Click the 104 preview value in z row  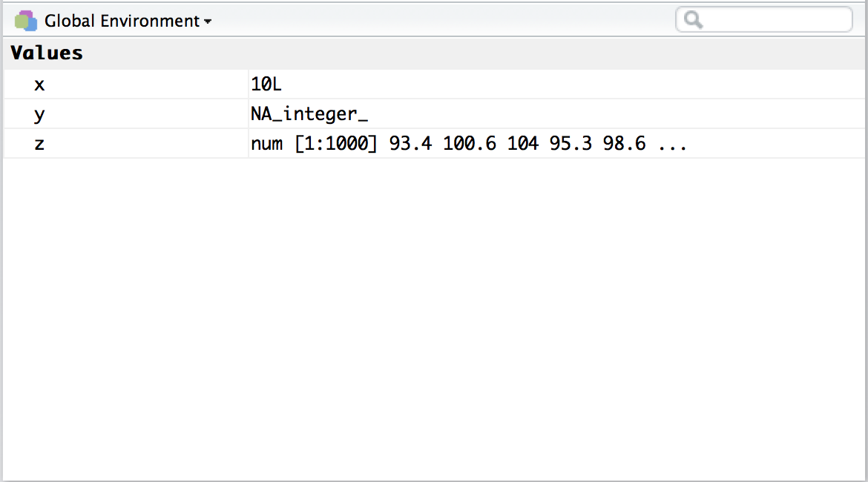coord(523,144)
